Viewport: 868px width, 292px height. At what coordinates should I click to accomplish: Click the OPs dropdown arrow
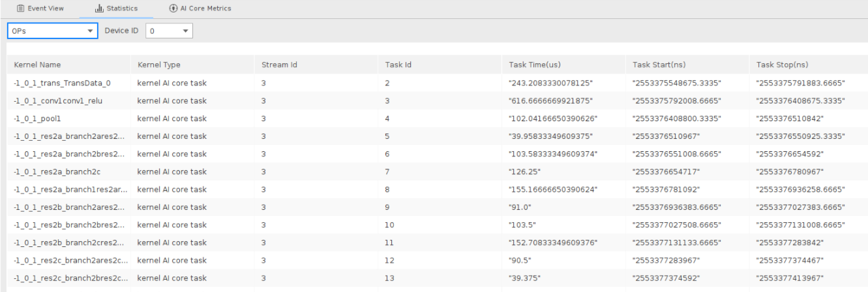pyautogui.click(x=89, y=31)
